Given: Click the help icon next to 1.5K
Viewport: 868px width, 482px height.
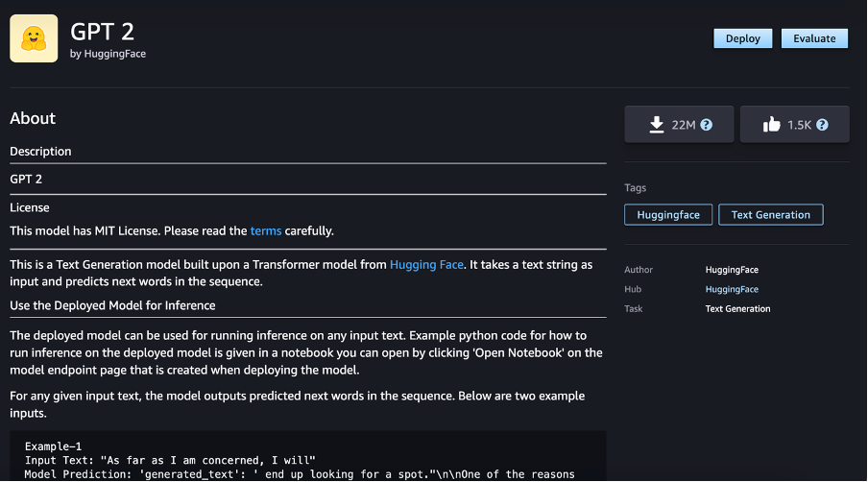Looking at the screenshot, I should tap(822, 125).
